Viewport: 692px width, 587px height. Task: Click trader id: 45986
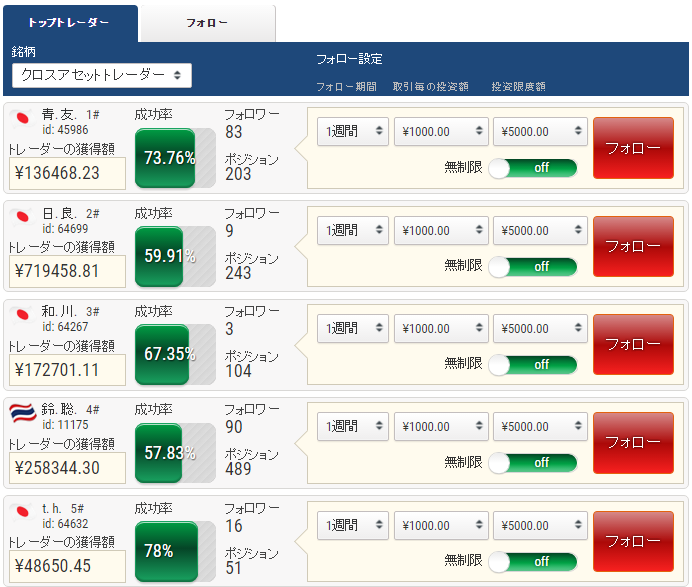pos(65,130)
